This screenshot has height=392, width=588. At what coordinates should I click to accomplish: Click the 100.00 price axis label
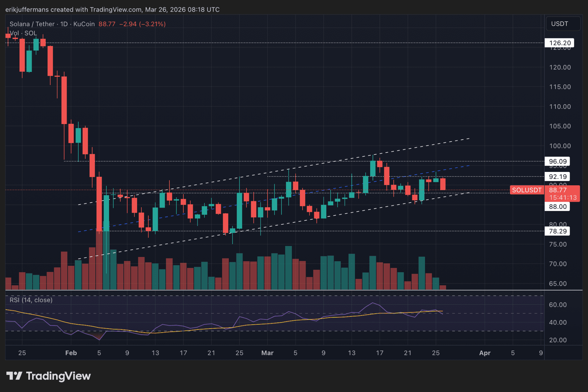tap(560, 146)
